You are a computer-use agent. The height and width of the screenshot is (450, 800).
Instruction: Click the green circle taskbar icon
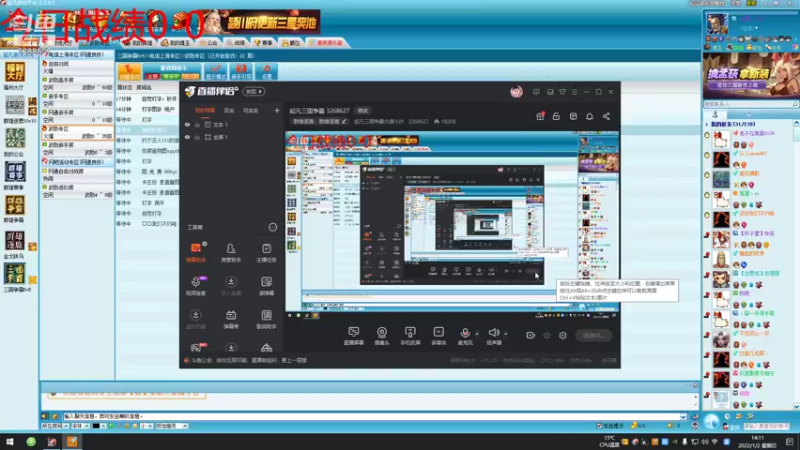31,441
